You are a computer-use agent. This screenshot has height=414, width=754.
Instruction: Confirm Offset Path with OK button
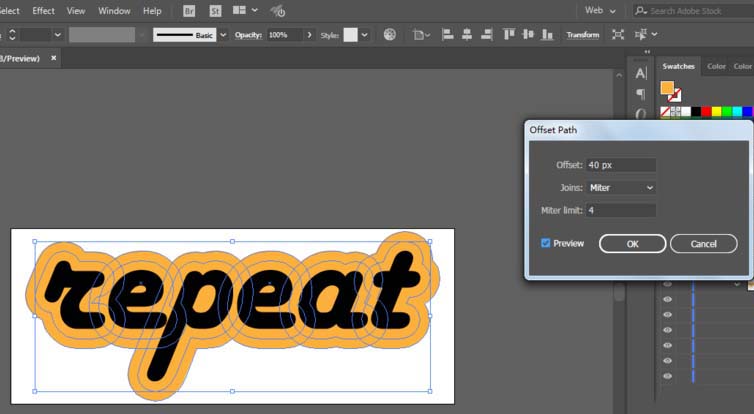[632, 244]
